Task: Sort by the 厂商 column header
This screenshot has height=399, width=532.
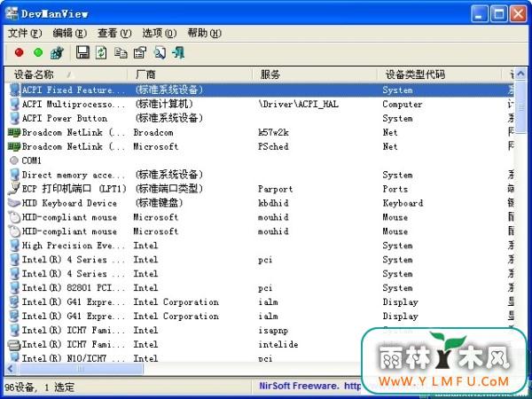Action: (190, 74)
